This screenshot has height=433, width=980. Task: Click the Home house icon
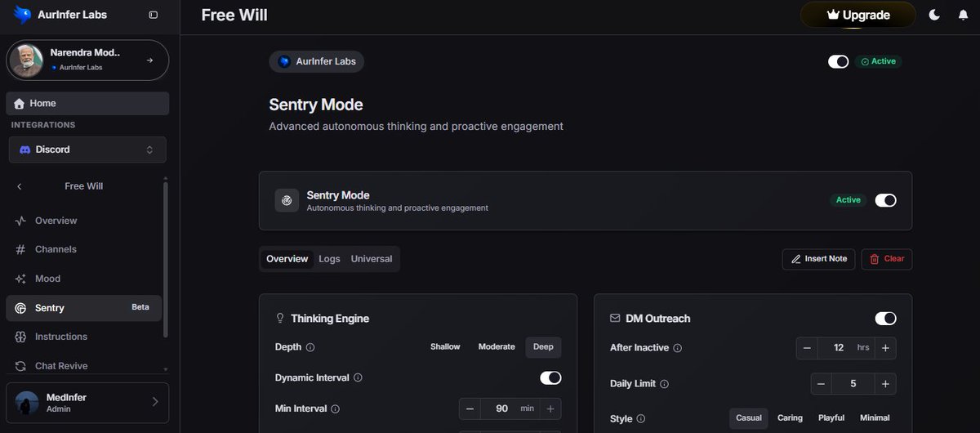point(19,104)
